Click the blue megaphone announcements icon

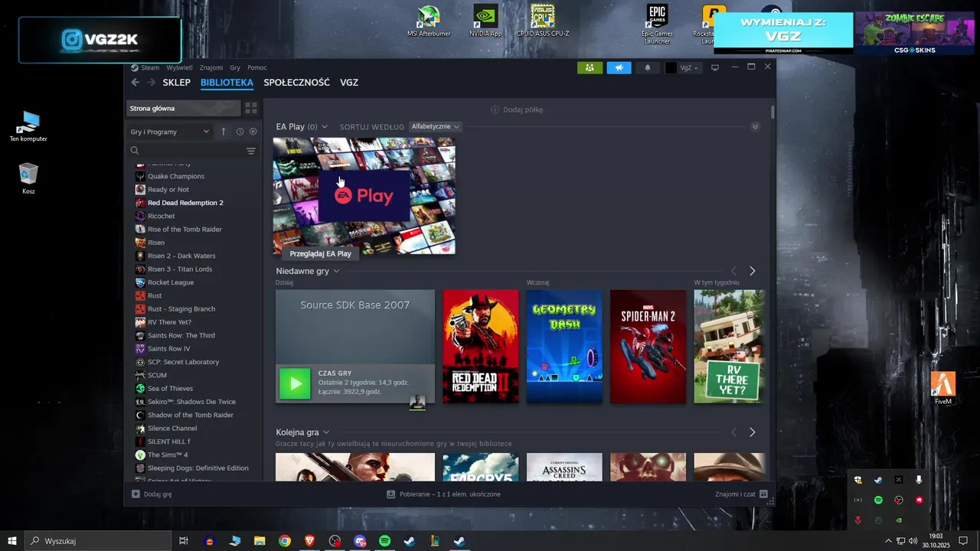pyautogui.click(x=619, y=67)
